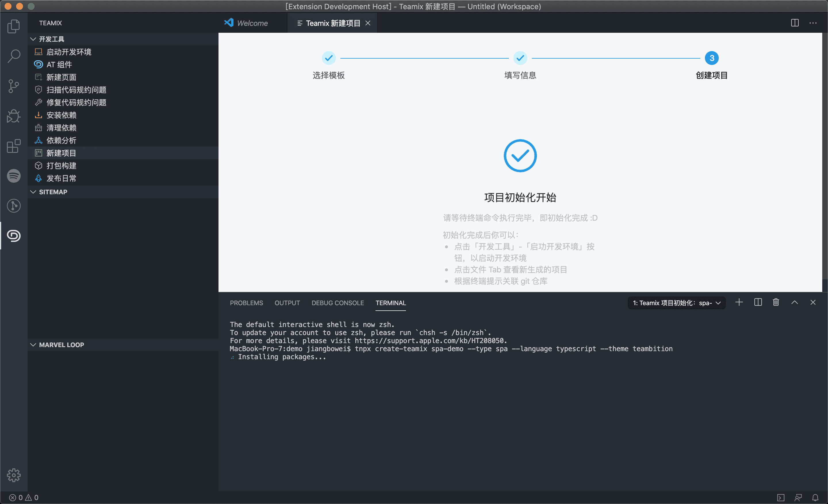Screen dimensions: 828x504
Task: Close the terminal panel
Action: pos(813,302)
